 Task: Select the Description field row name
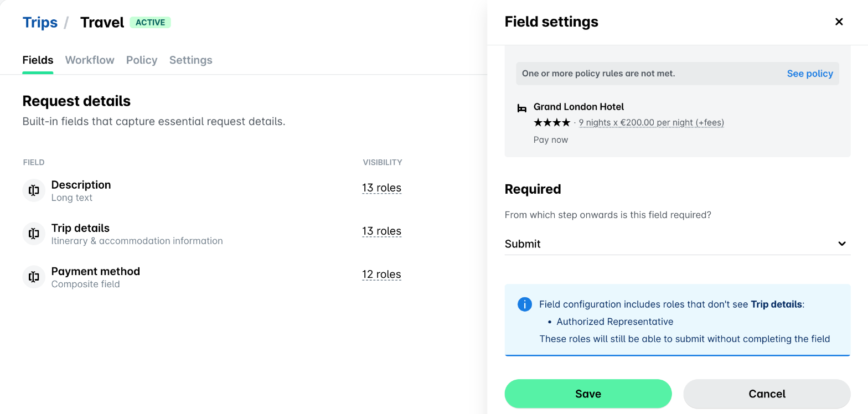click(81, 185)
